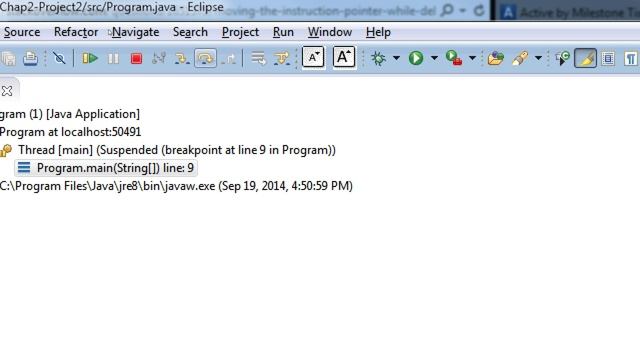Viewport: 640px width, 360px height.
Task: Click the browser refresh icon
Action: [479, 10]
